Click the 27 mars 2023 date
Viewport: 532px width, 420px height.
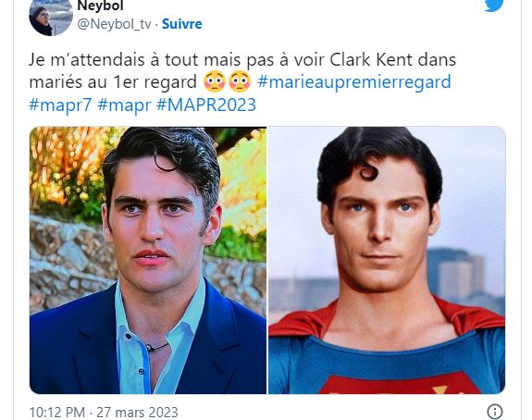click(137, 413)
